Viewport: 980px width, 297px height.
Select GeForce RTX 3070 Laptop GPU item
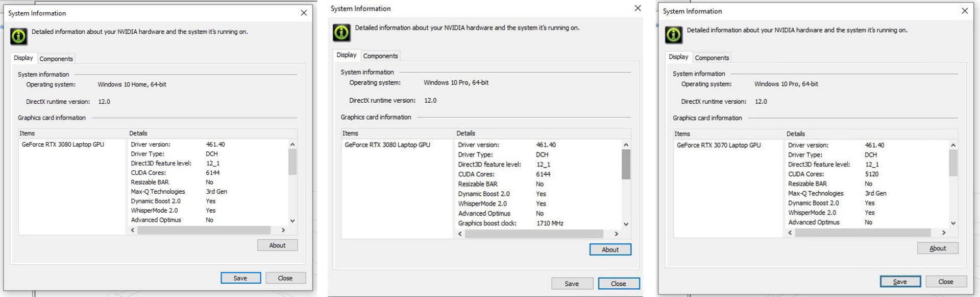(718, 145)
